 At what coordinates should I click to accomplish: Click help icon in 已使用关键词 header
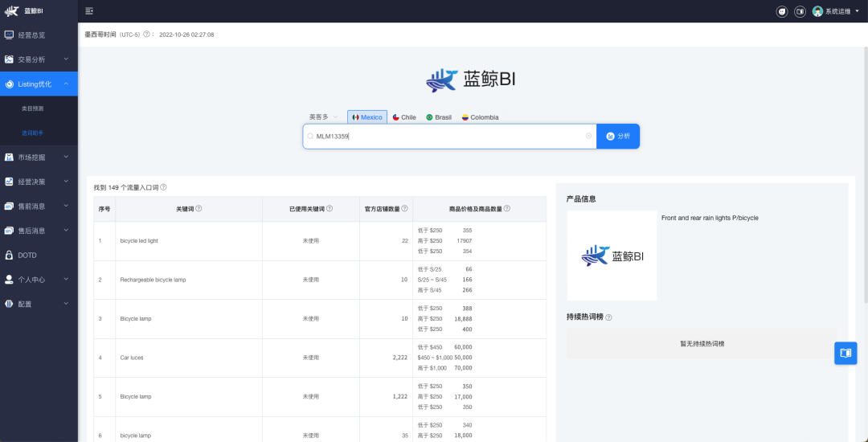coord(330,209)
